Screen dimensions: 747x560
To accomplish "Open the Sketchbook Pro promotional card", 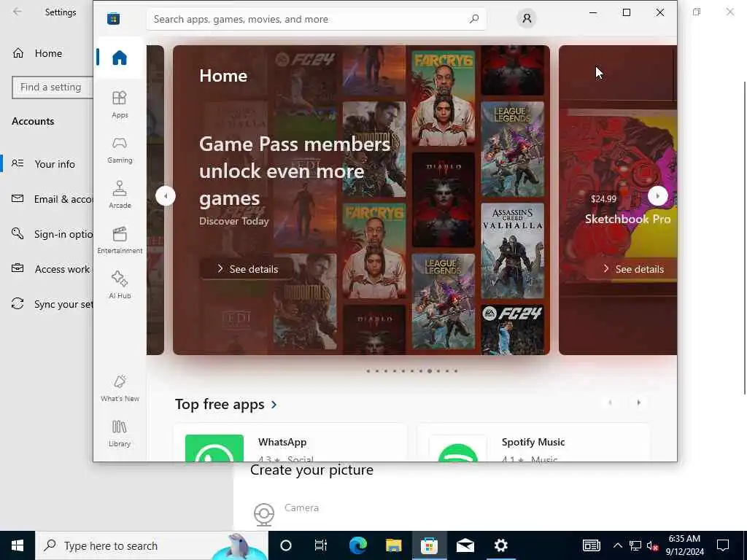I will coord(618,200).
